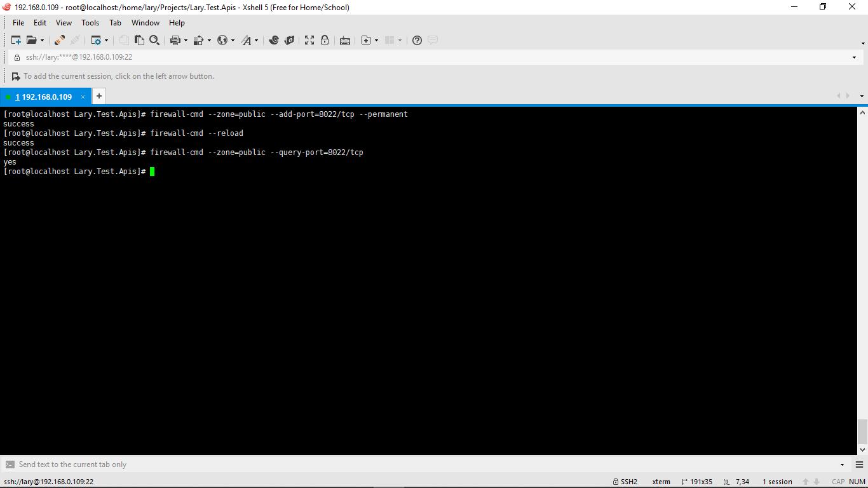Expand the Font dropdown arrow
Screen dimensions: 868x488
coord(257,40)
